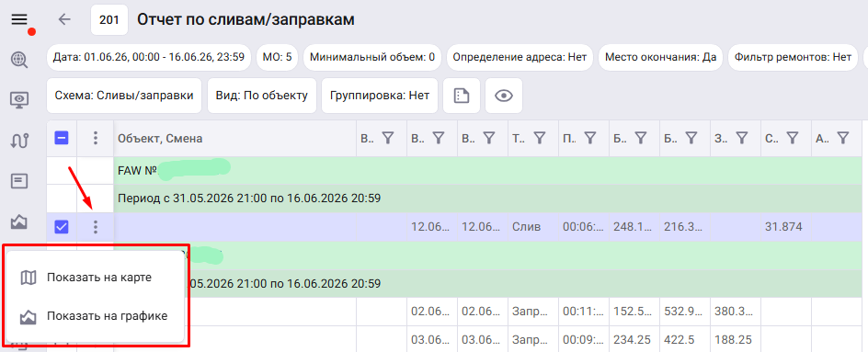Click the export file icon button
The height and width of the screenshot is (352, 868).
pos(462,96)
